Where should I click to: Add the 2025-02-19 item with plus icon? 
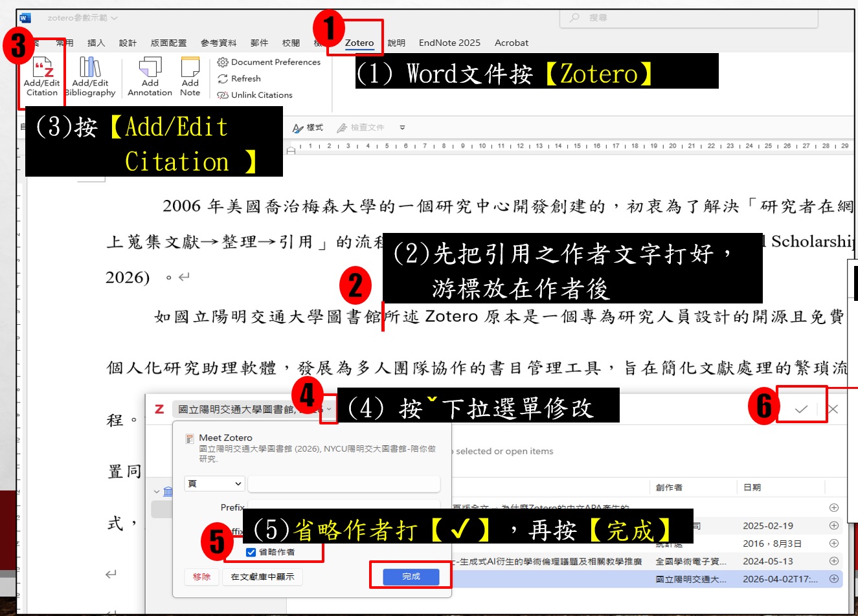pyautogui.click(x=834, y=525)
